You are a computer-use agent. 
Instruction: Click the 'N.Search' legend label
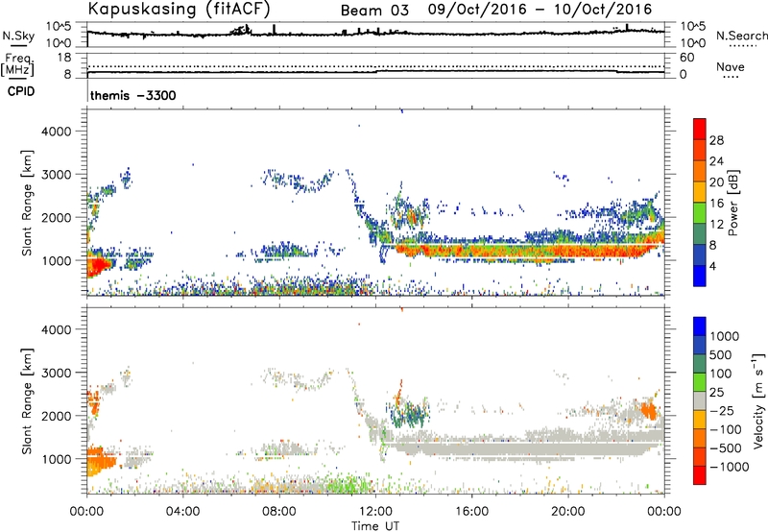[741, 36]
